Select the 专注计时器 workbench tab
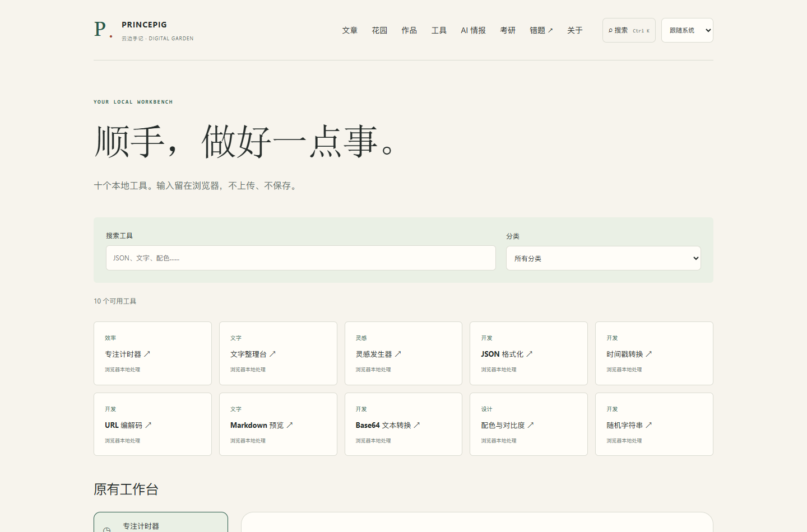Screen dimensions: 807x532 (161, 523)
